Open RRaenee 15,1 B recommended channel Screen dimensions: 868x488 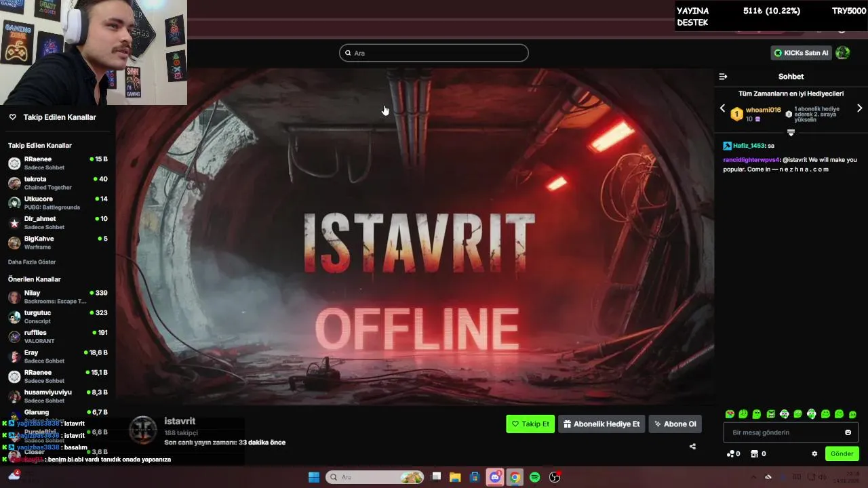coord(58,376)
